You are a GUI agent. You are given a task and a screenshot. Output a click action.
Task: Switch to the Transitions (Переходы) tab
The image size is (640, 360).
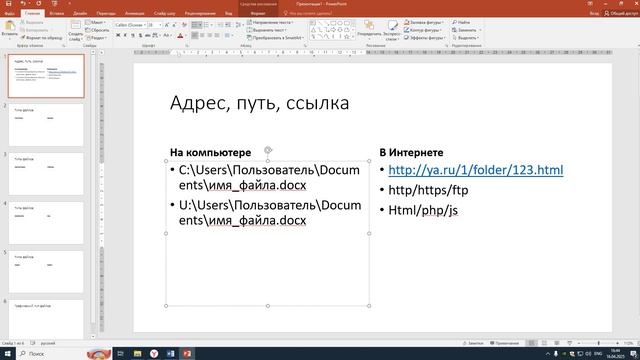tap(106, 13)
